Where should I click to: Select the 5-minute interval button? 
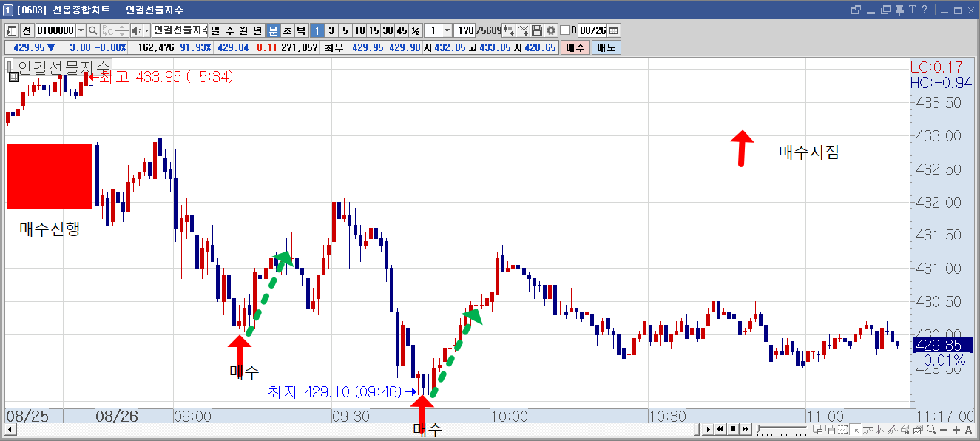[345, 30]
